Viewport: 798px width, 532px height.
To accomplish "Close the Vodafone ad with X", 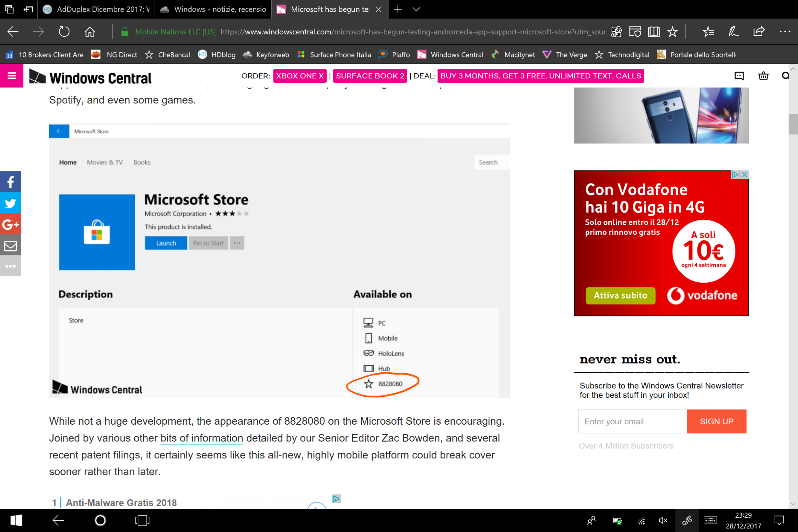I will point(745,175).
